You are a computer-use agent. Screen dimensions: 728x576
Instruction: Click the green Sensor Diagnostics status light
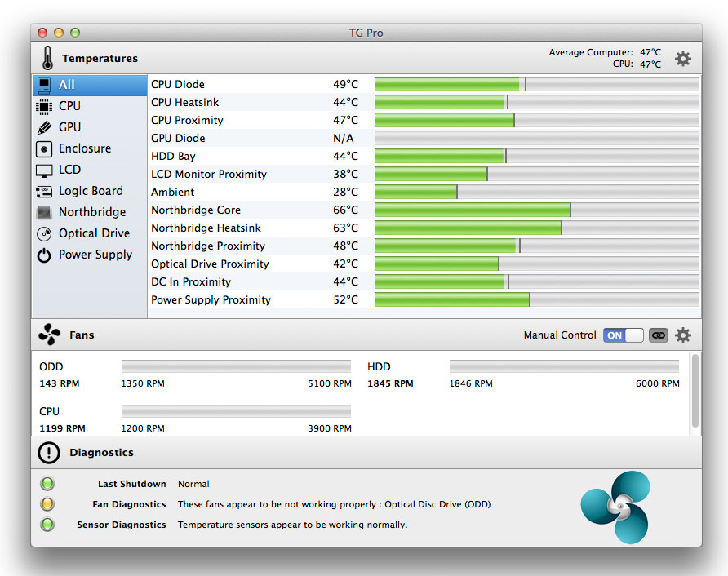point(47,525)
